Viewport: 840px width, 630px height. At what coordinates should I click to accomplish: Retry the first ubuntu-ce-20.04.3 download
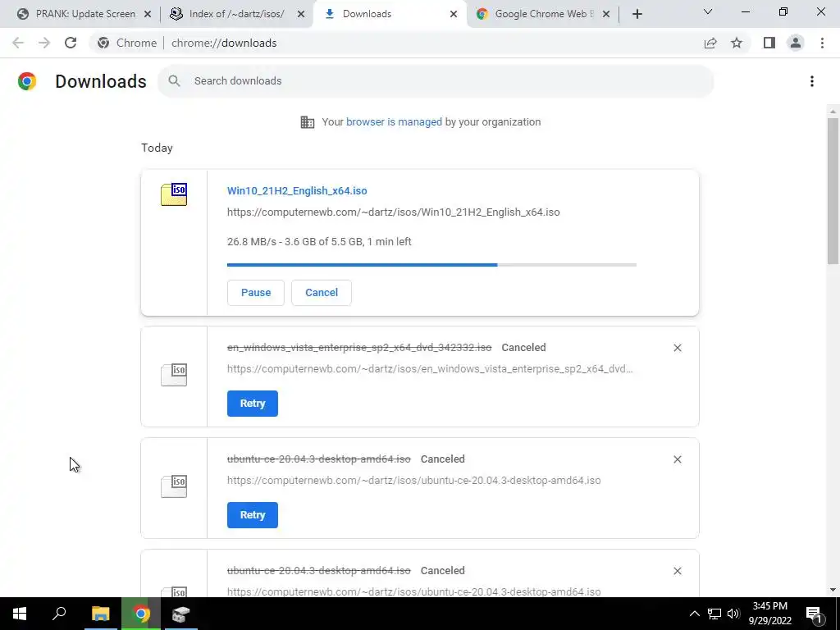pos(253,515)
